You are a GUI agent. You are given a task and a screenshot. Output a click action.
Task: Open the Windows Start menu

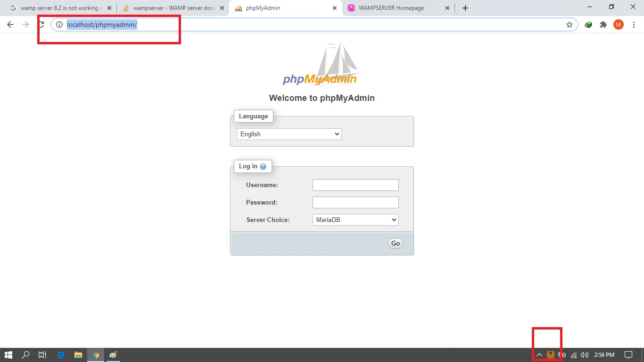coord(8,355)
